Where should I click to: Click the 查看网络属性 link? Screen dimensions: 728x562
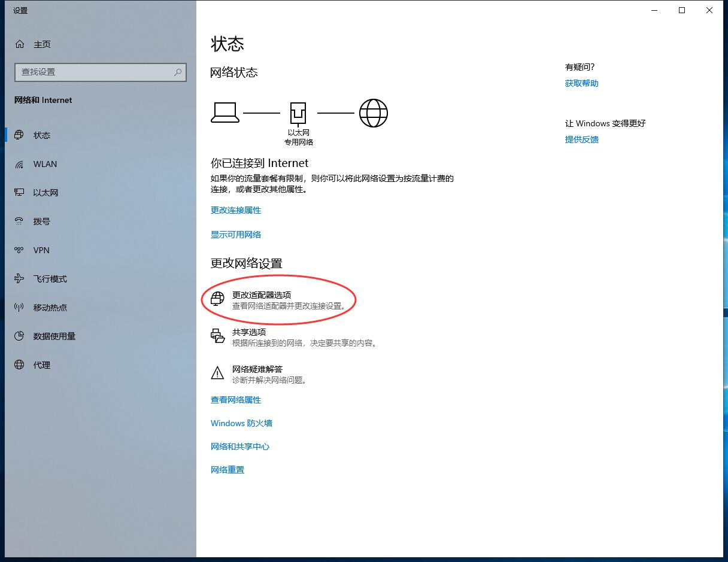pyautogui.click(x=236, y=400)
